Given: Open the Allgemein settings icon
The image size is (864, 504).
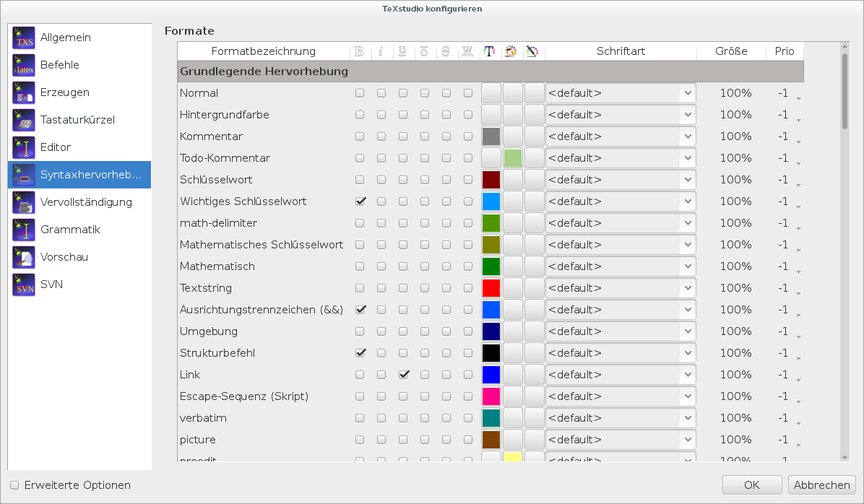Looking at the screenshot, I should (24, 38).
